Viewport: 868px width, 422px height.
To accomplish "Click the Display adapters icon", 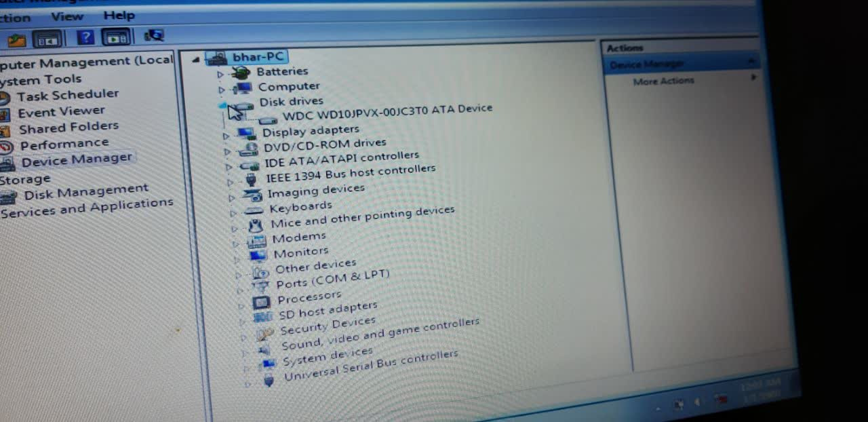I will pyautogui.click(x=245, y=133).
